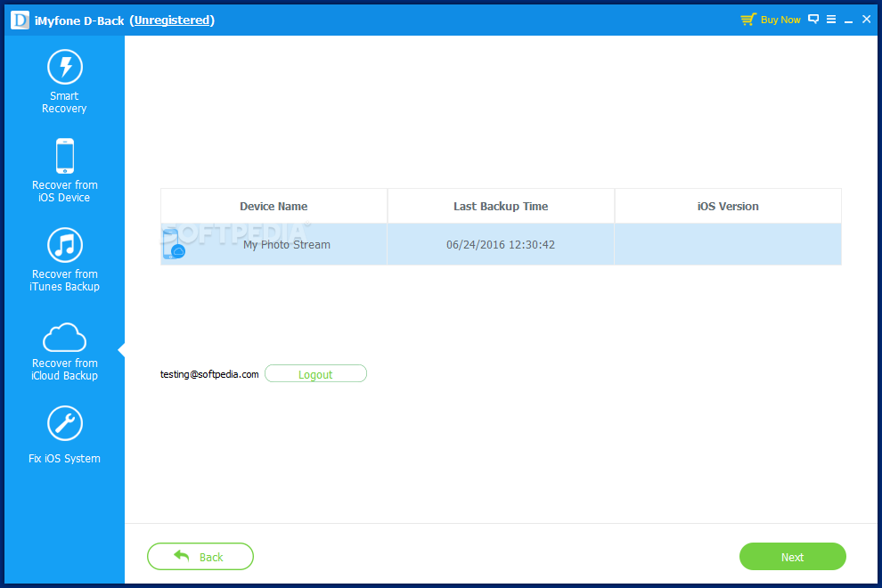882x588 pixels.
Task: Click the 06/24/2016 12:30:42 backup time cell
Action: click(501, 245)
